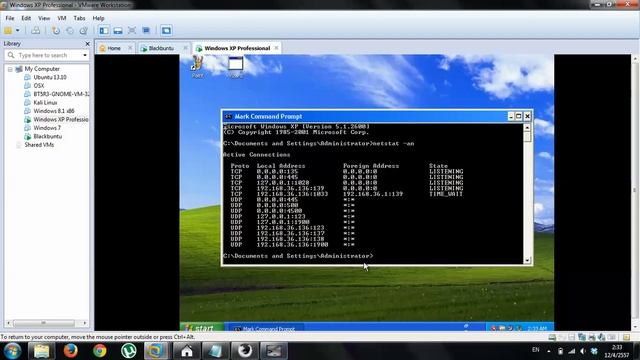Close the Blackbuntu tab
The width and height of the screenshot is (640, 360).
[x=185, y=48]
